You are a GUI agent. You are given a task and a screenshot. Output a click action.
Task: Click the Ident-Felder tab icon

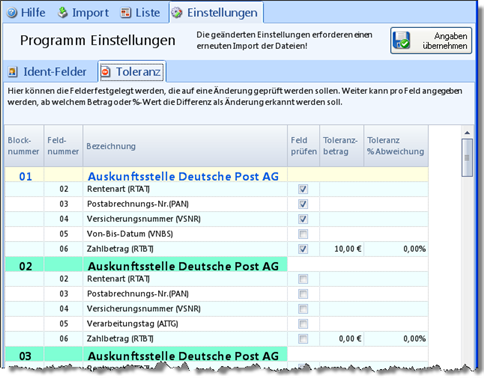[x=13, y=72]
